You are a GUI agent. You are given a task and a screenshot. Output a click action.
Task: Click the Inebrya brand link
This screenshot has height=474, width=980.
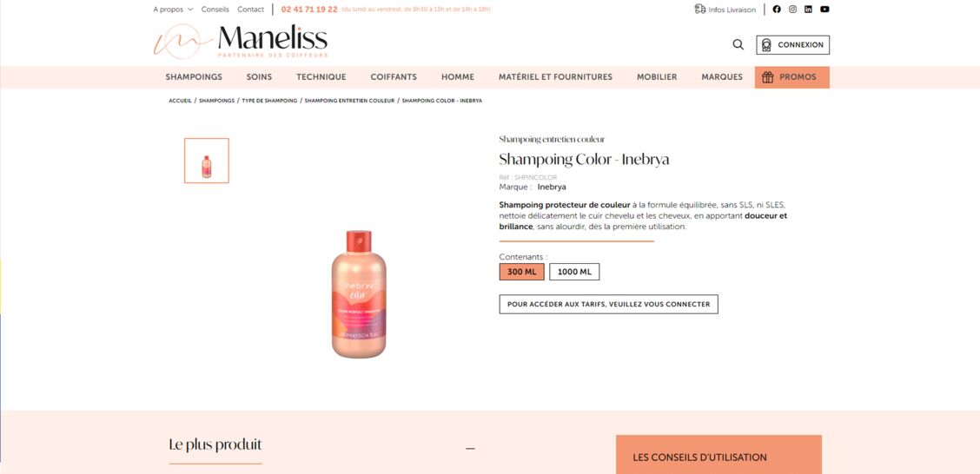pyautogui.click(x=552, y=187)
